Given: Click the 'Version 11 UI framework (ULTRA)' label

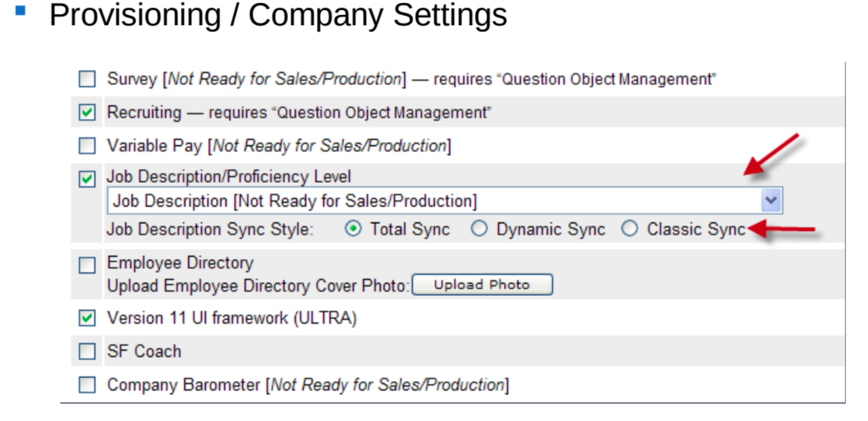Looking at the screenshot, I should coord(232,319).
